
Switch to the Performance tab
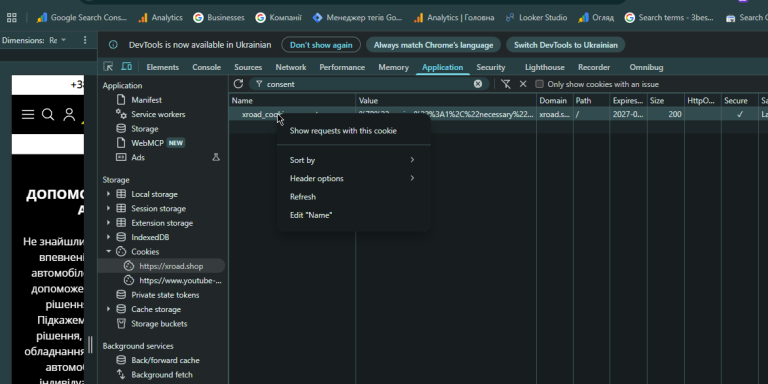pos(342,67)
